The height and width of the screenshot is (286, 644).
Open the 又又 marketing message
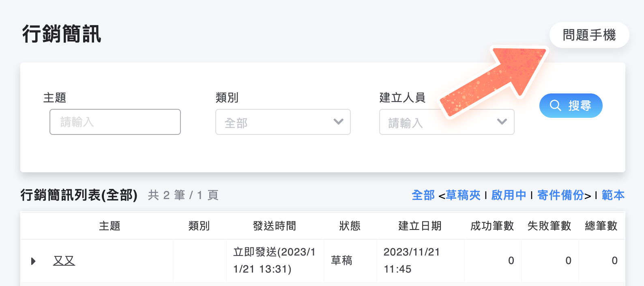coord(64,260)
